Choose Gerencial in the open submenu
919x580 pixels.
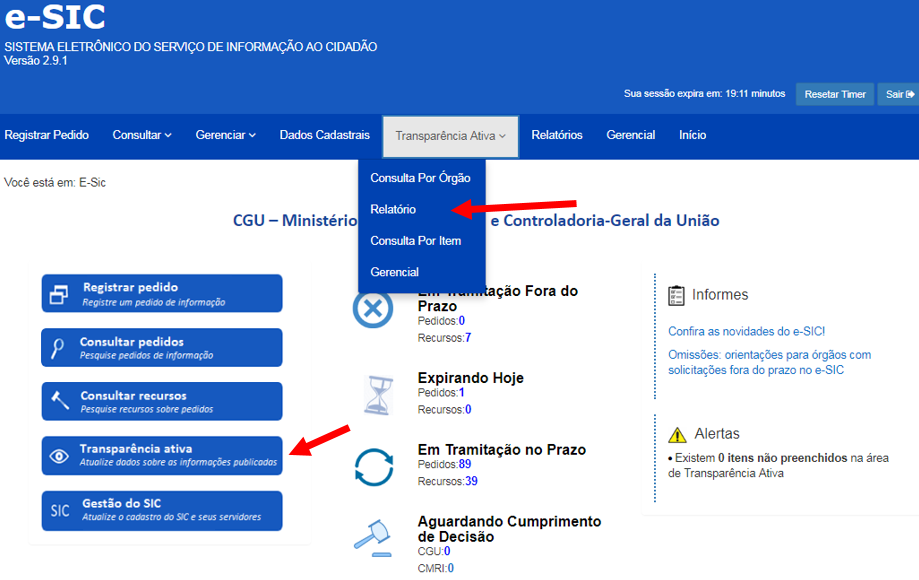point(394,272)
